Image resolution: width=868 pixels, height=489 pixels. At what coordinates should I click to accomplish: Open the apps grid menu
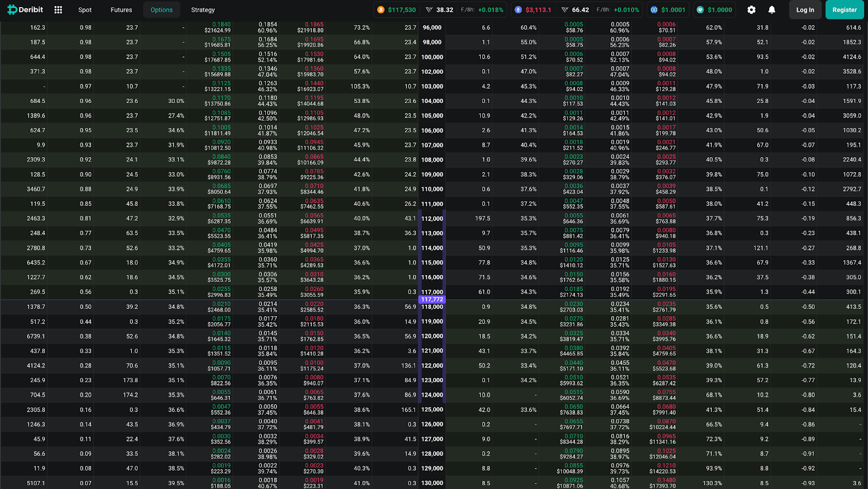click(x=58, y=10)
